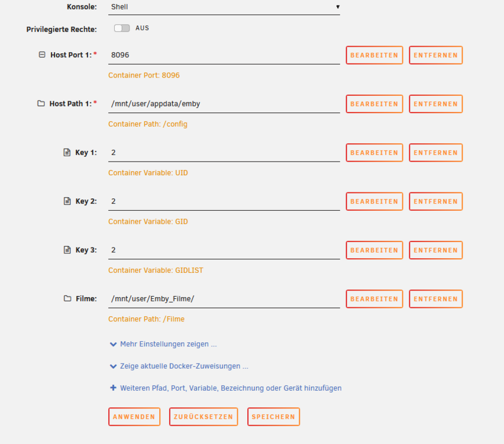Viewport: 504px width, 444px height.
Task: Click Weiteren Pfad, Port, Variable hinzufügen link
Action: (231, 388)
